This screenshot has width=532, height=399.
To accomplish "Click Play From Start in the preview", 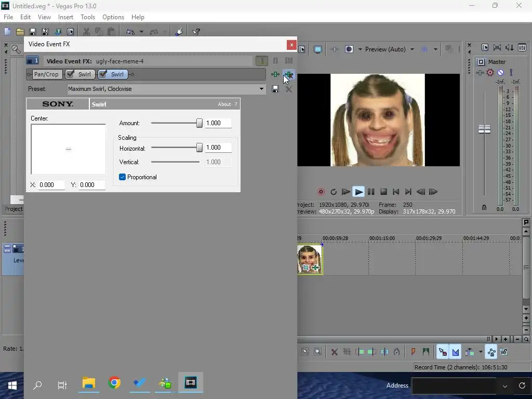I will [345, 192].
